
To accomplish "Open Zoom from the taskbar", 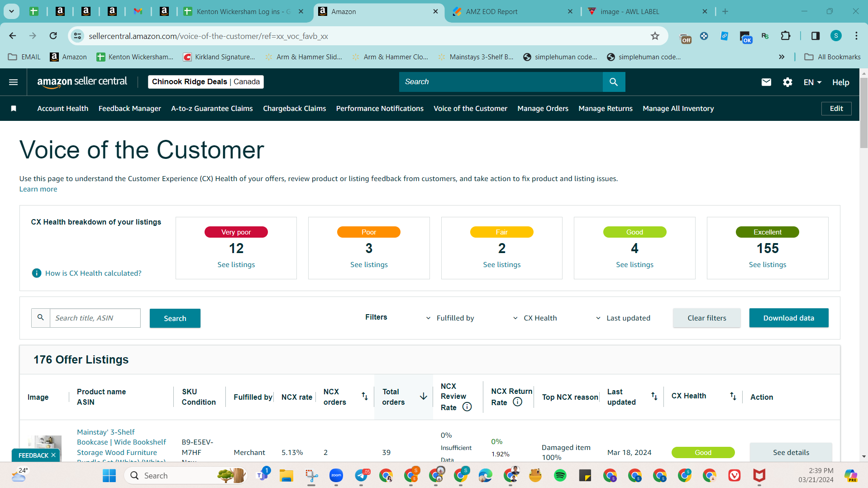I will tap(336, 475).
